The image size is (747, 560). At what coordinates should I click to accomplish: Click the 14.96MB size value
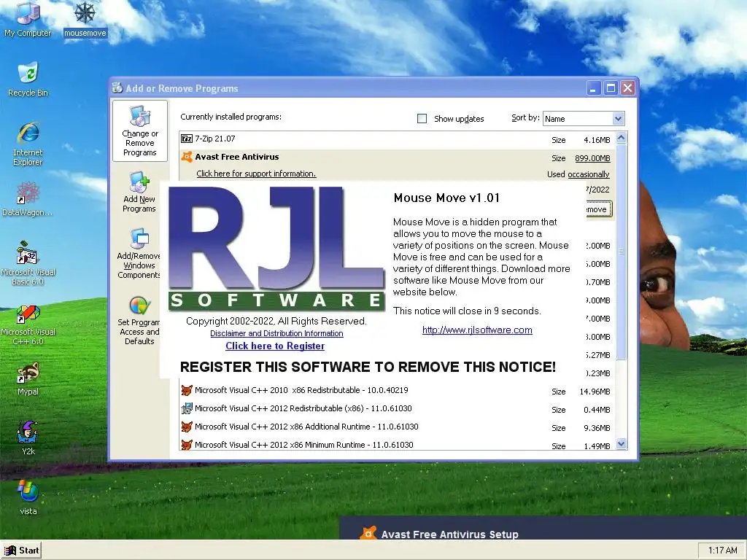pos(595,392)
